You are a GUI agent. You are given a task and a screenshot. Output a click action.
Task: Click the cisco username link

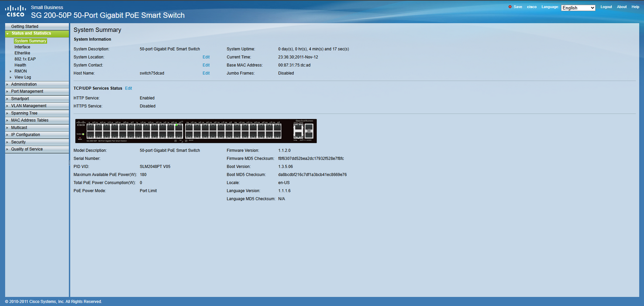[x=532, y=7]
